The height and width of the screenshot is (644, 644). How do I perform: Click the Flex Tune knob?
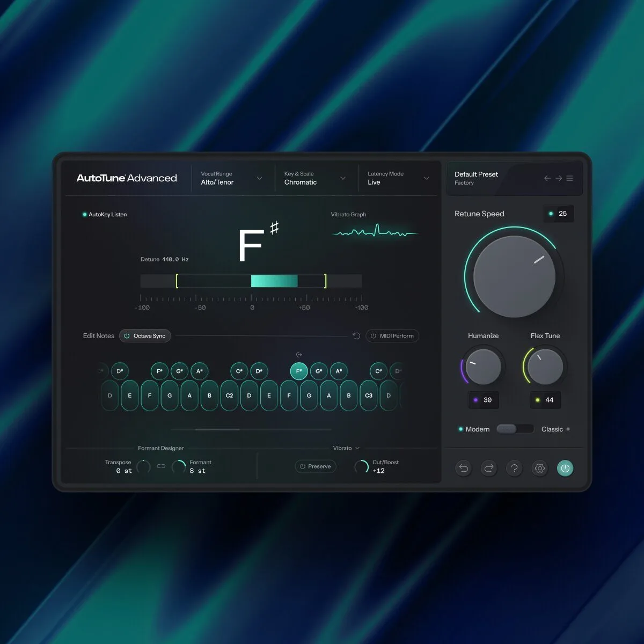tap(545, 367)
